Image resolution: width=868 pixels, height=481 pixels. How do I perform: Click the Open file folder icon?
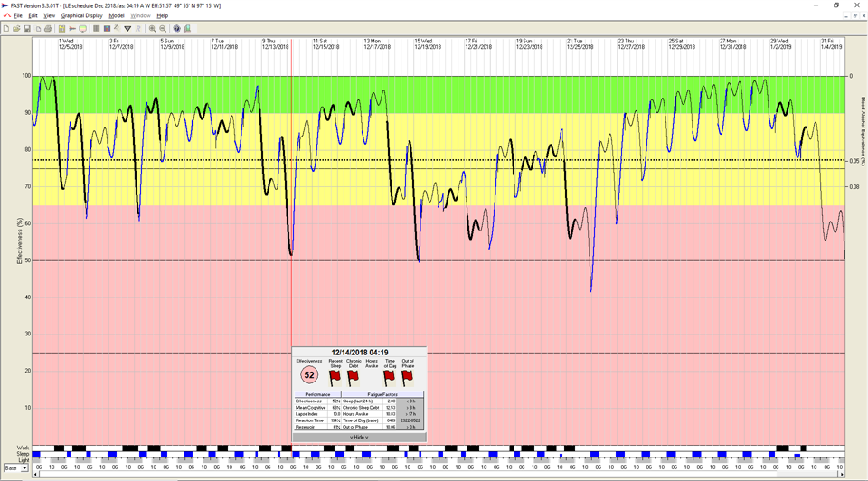(16, 29)
